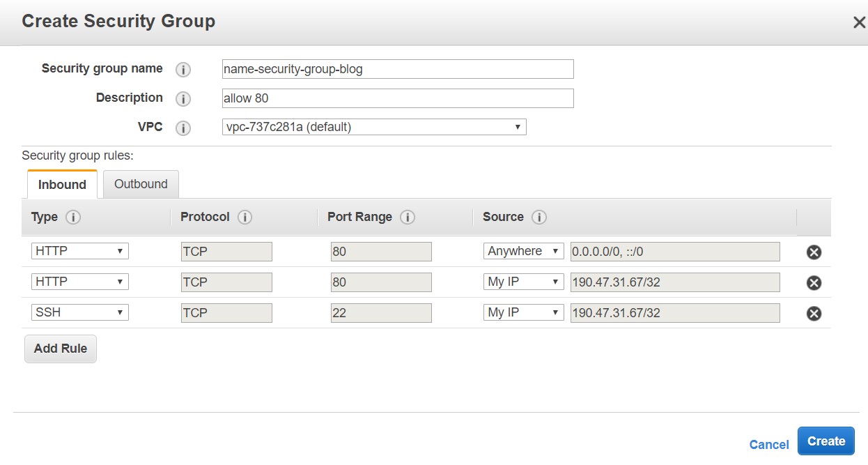The height and width of the screenshot is (465, 868).
Task: Click the 190.47.31.67/32 field in HTTP row
Action: click(675, 282)
